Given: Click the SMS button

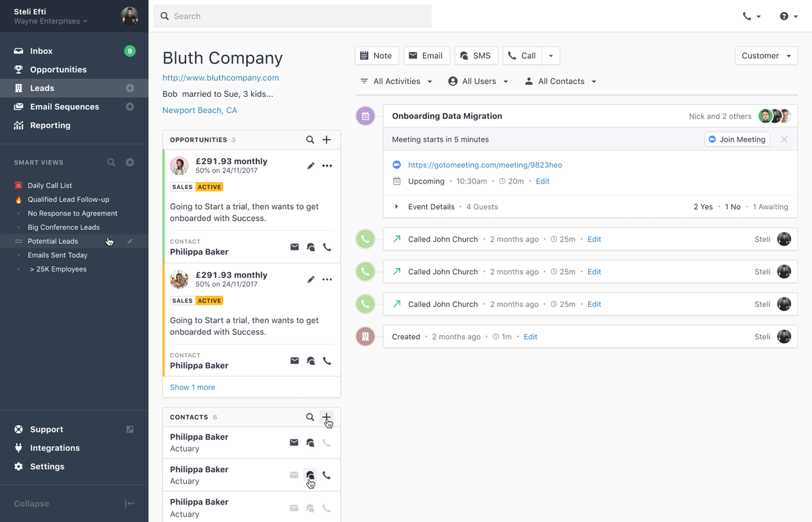Looking at the screenshot, I should [476, 56].
